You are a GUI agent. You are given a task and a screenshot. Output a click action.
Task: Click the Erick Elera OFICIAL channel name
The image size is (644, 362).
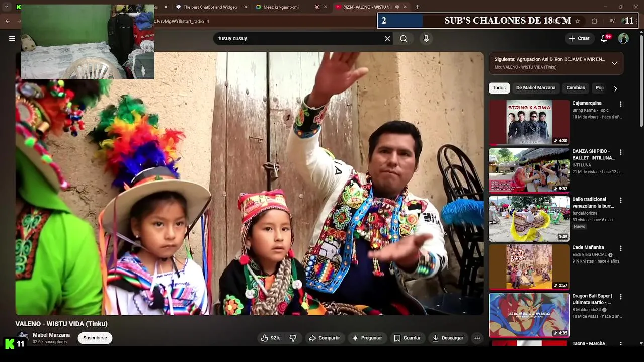tap(589, 255)
